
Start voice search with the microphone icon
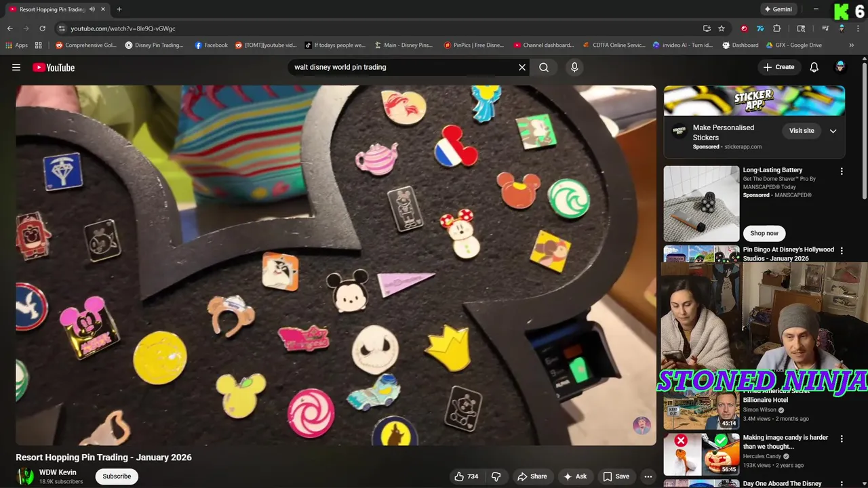point(574,67)
